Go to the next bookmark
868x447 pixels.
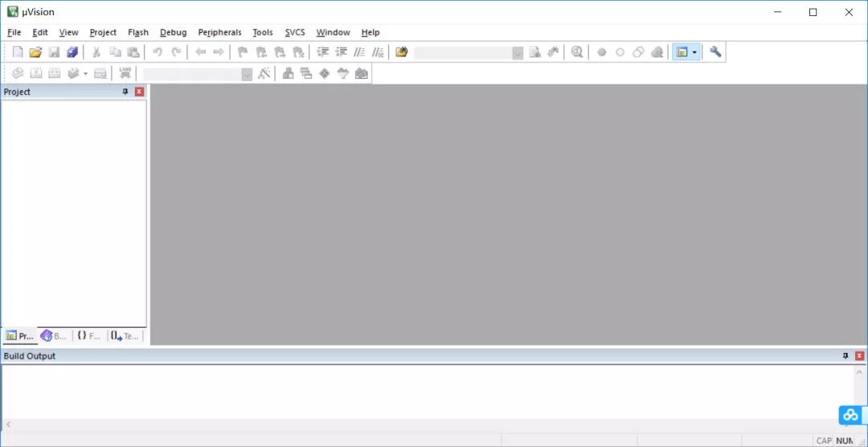(280, 52)
